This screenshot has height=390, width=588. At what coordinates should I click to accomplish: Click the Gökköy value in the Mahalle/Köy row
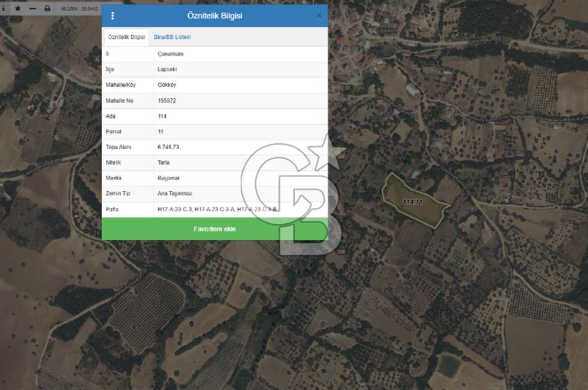[x=166, y=85]
